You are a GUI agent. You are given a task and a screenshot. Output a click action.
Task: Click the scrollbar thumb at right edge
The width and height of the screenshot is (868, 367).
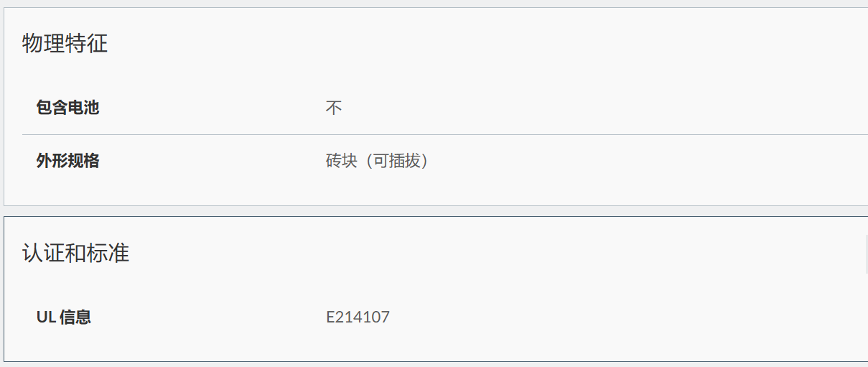(866, 254)
